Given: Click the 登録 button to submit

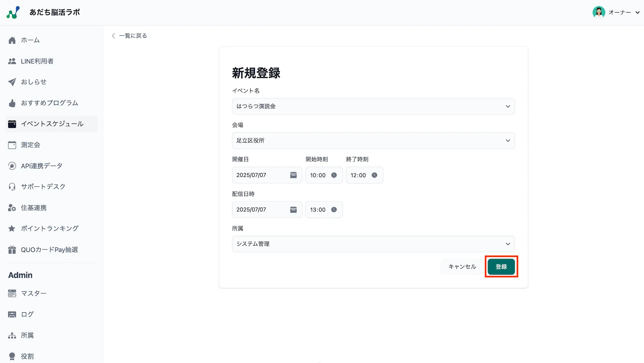Looking at the screenshot, I should 501,267.
